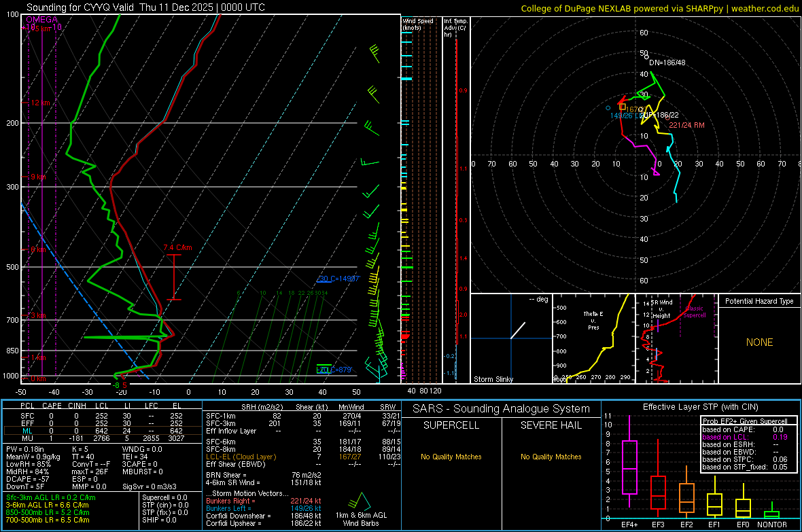Click the 'LowRH = 85%' value
Viewport: 802px width, 532px height.
pos(28,465)
